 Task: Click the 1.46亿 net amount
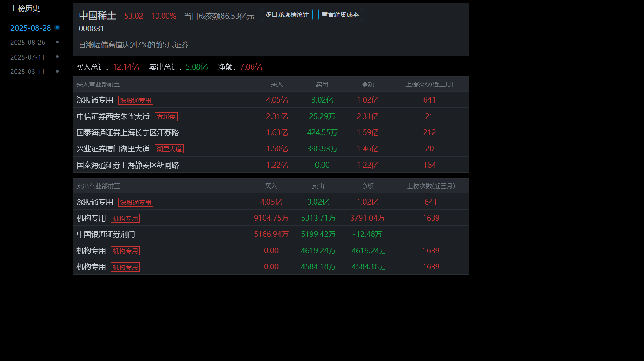pos(368,149)
